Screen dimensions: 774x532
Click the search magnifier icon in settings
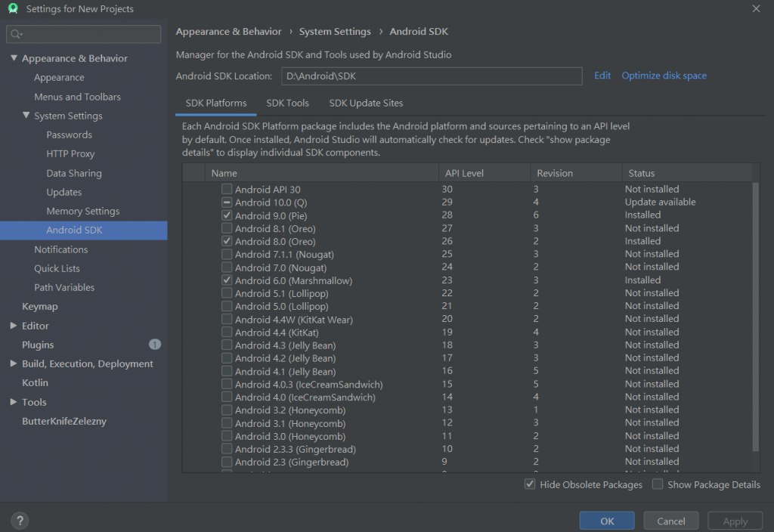click(16, 34)
